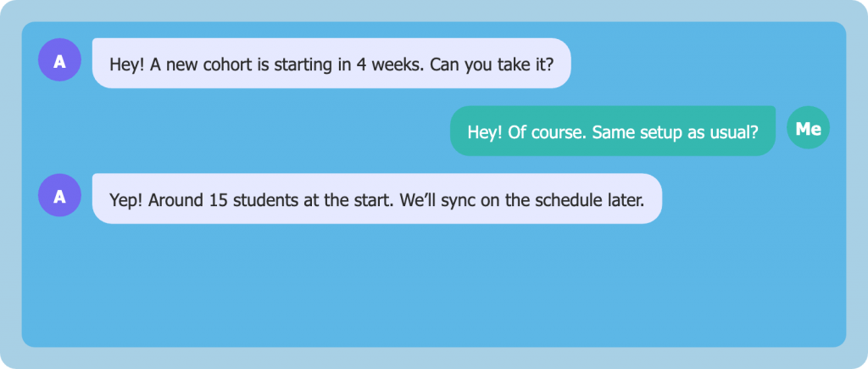868x369 pixels.
Task: Click "Hey!" in the first received message
Action: pos(127,64)
